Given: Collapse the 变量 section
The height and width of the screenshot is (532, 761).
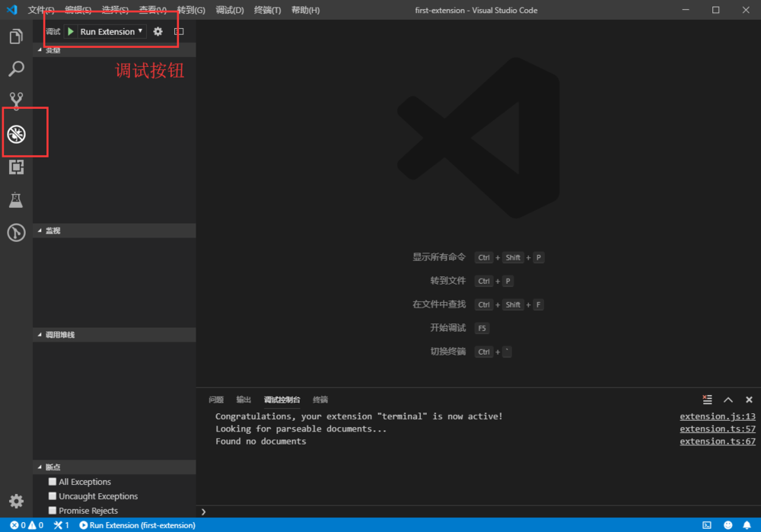Looking at the screenshot, I should (x=114, y=50).
